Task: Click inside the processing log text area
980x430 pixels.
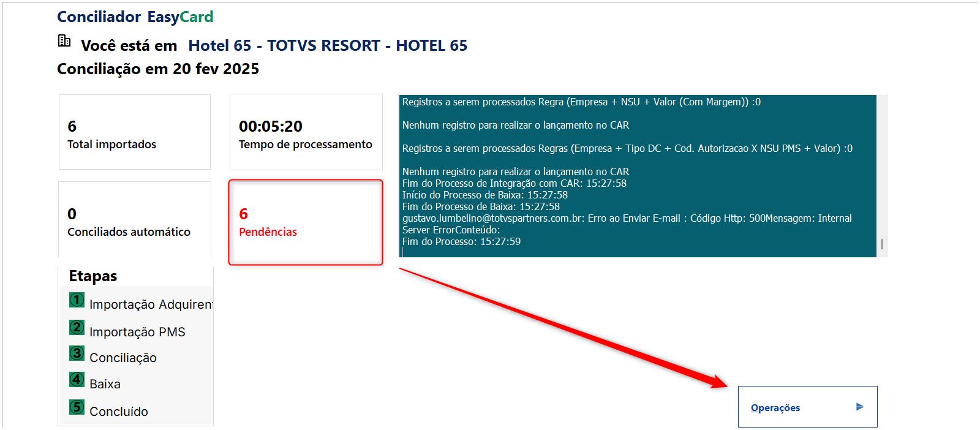Action: click(638, 176)
